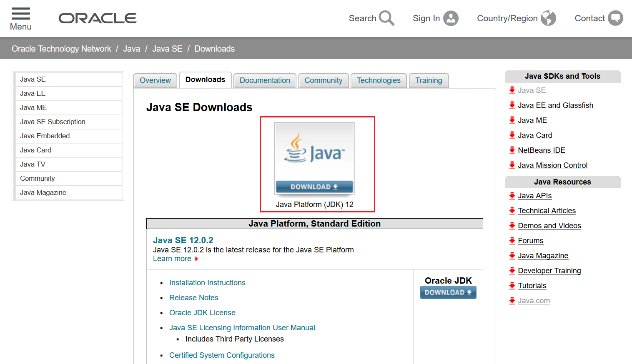
Task: Open the Community tab
Action: [324, 80]
